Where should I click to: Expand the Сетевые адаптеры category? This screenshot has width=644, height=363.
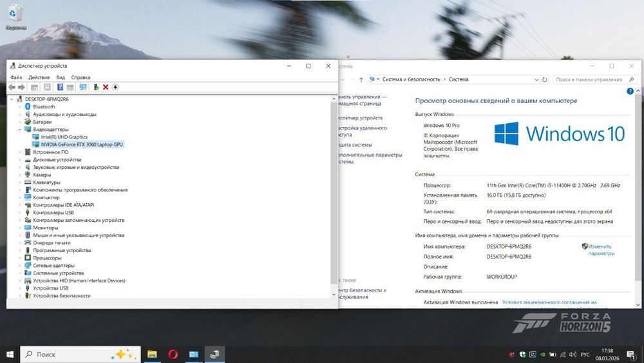coord(19,266)
